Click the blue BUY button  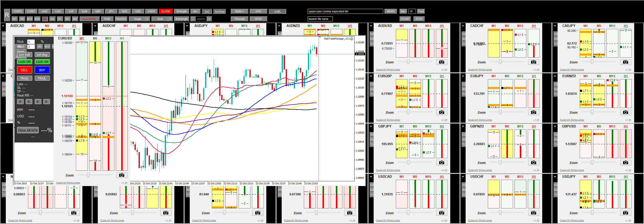tap(42, 70)
